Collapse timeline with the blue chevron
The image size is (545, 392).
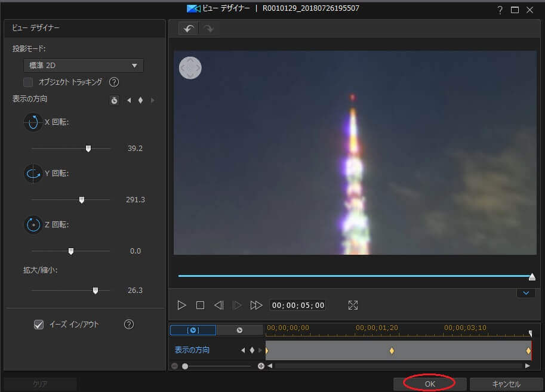[526, 293]
